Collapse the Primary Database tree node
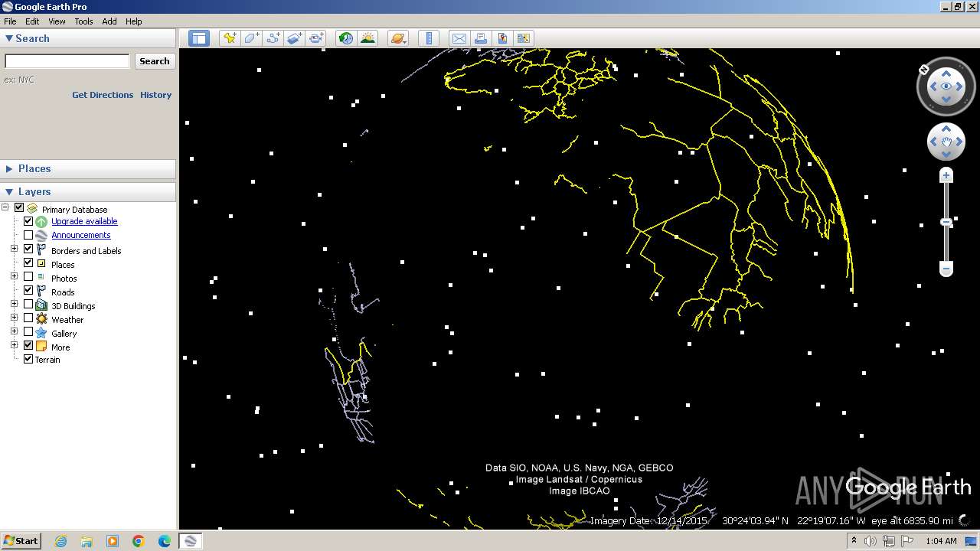 [x=5, y=207]
